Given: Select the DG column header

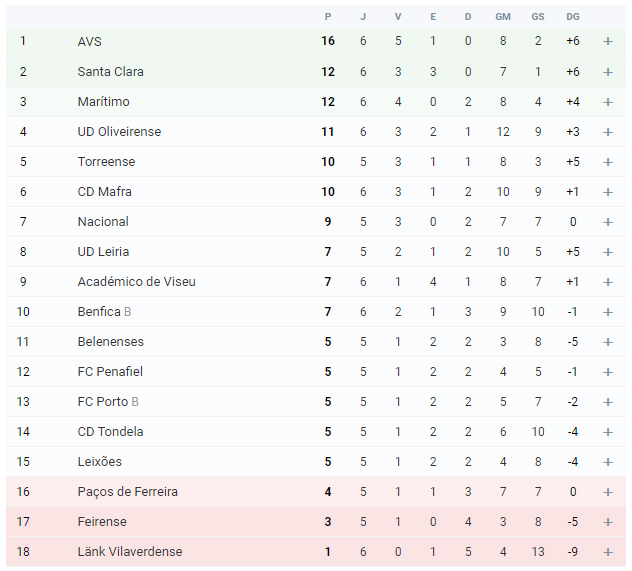Looking at the screenshot, I should pyautogui.click(x=573, y=17).
